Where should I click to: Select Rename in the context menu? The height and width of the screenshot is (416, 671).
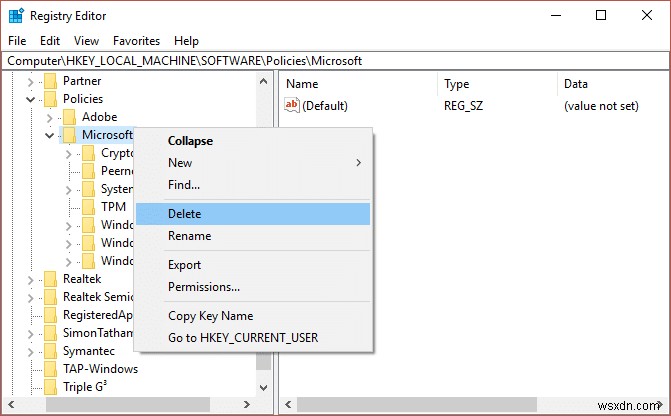coord(189,236)
